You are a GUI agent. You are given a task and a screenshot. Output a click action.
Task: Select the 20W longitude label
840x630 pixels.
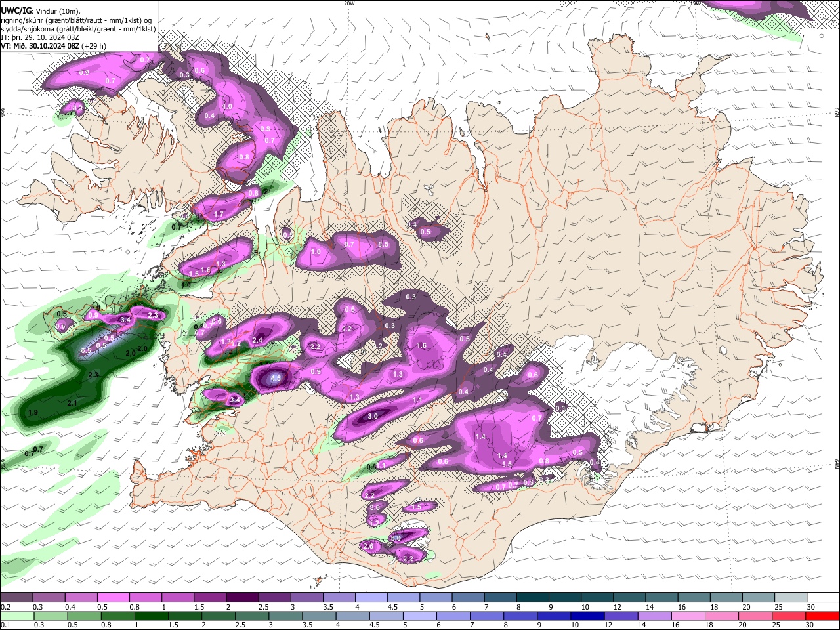[x=349, y=3]
